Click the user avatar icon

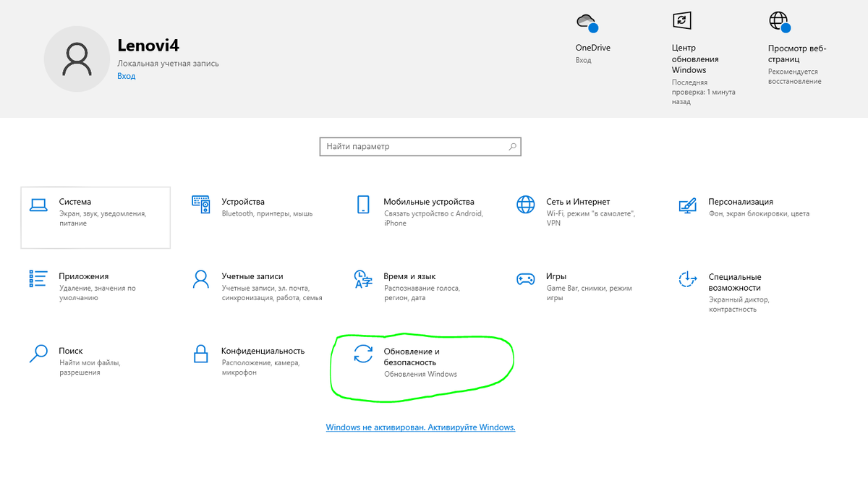(x=77, y=59)
